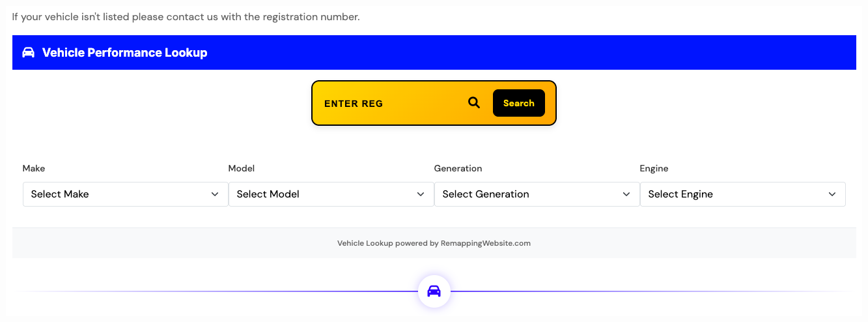Screen dimensions: 868x322
Task: Focus the ENTER REG registration field
Action: click(x=391, y=104)
